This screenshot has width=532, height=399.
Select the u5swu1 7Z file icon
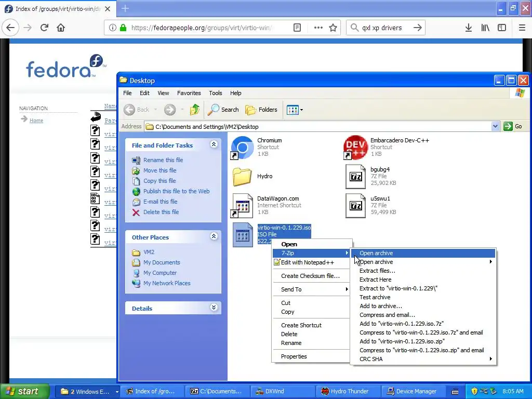(355, 206)
